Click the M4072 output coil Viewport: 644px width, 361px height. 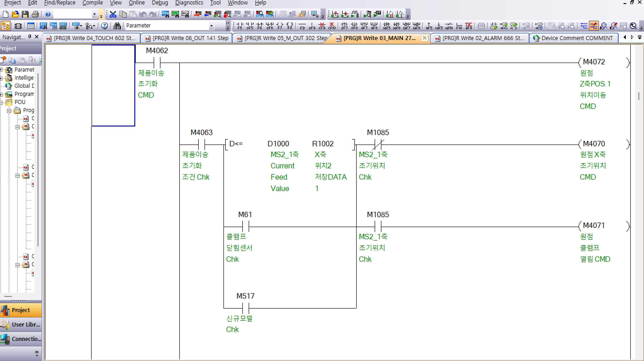coord(604,62)
